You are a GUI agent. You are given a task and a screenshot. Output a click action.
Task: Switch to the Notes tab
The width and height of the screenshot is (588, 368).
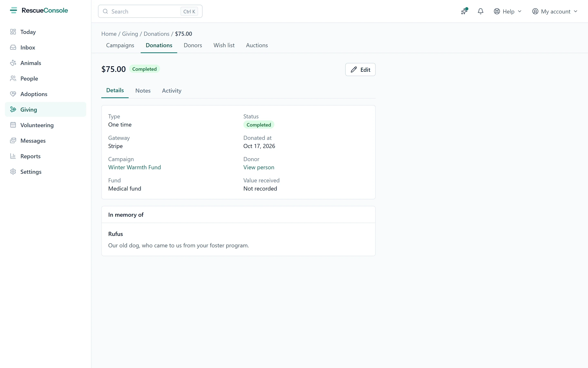tap(143, 91)
